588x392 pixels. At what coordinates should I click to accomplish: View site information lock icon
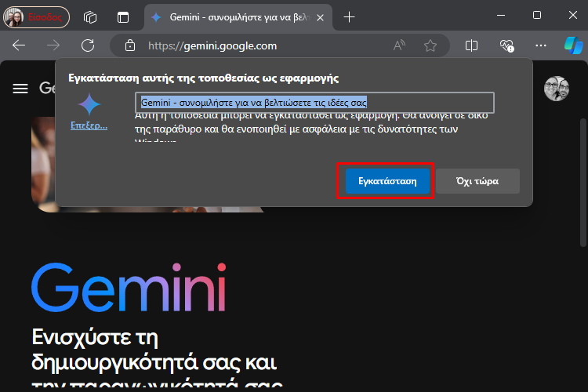point(130,45)
